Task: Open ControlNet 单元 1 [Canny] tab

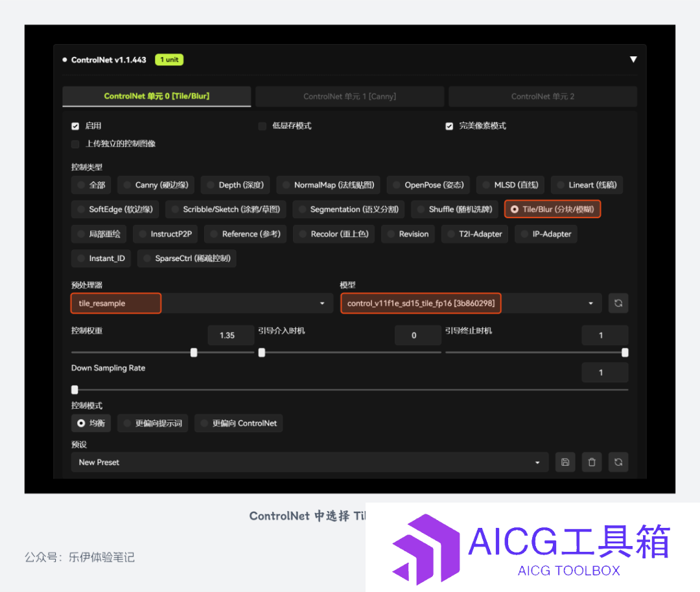Action: (349, 97)
